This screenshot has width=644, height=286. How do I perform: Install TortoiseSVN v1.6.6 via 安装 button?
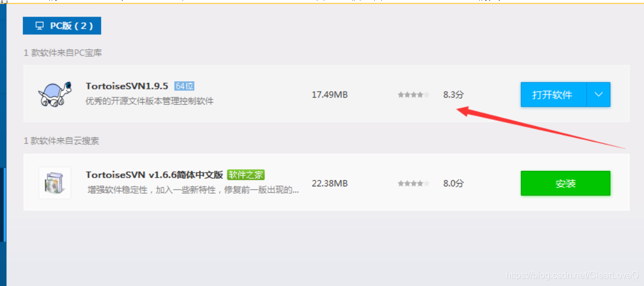[x=565, y=183]
